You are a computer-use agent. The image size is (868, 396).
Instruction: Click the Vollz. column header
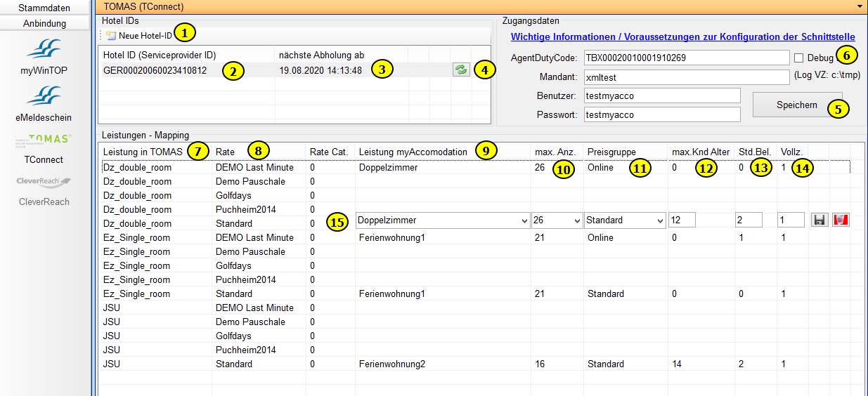pyautogui.click(x=792, y=152)
